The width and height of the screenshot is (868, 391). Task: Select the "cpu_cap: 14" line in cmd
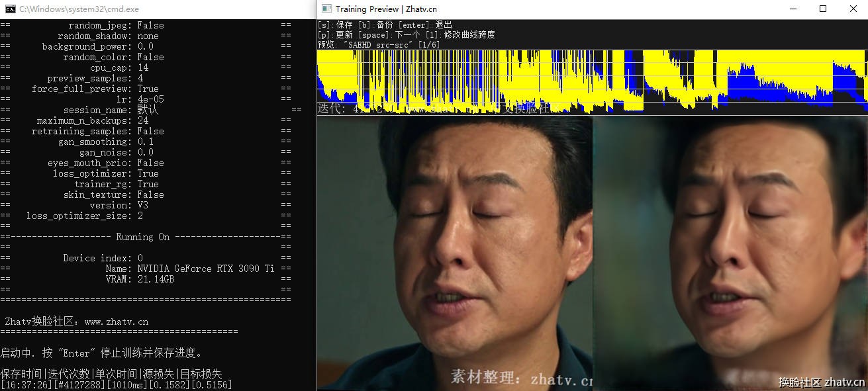click(119, 67)
